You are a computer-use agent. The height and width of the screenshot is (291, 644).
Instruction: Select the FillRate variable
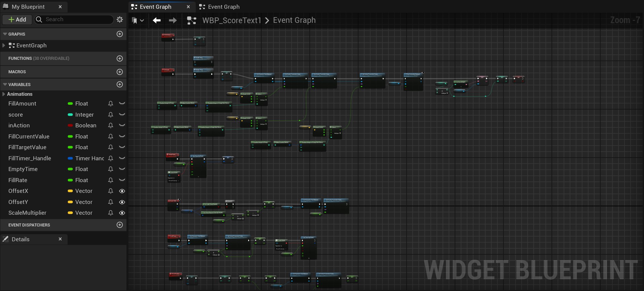pos(18,180)
